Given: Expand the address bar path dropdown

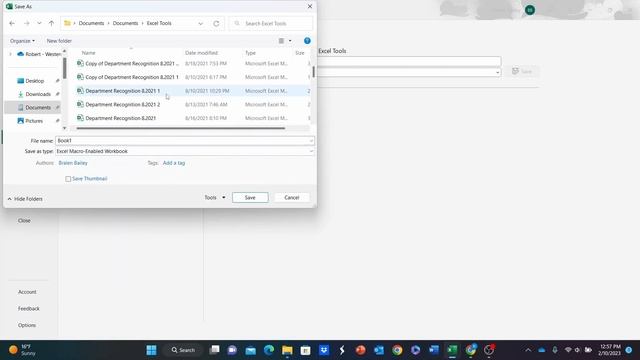Looking at the screenshot, I should (200, 24).
